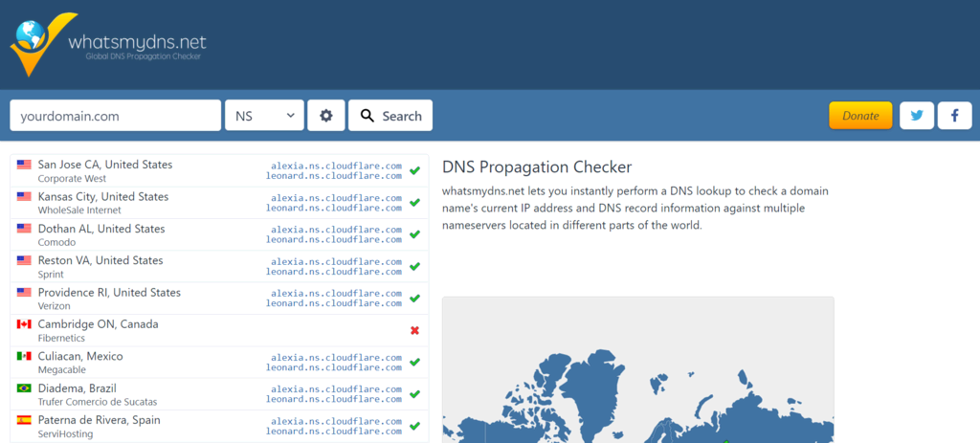Click the Mexico flag next to Culiacan
The height and width of the screenshot is (443, 980).
(24, 356)
